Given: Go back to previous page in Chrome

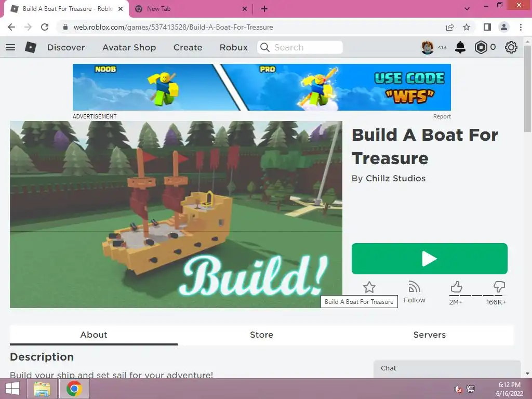Looking at the screenshot, I should (x=11, y=27).
